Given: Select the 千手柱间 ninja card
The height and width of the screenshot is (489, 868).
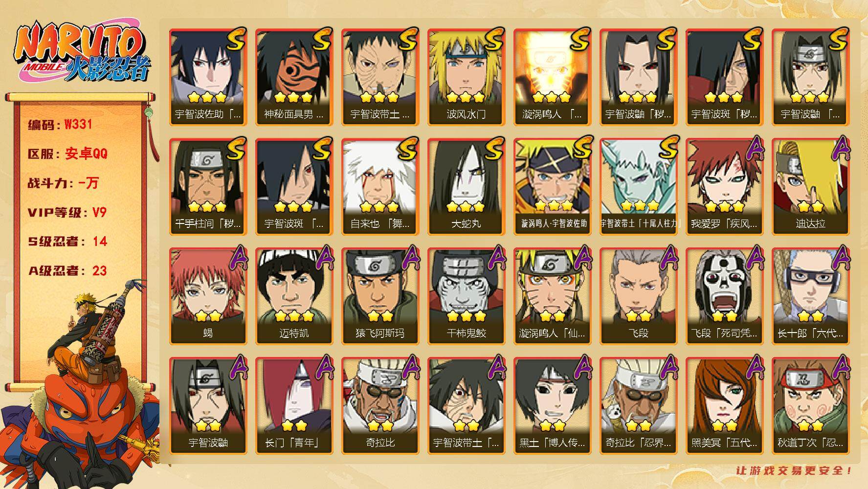Looking at the screenshot, I should click(x=208, y=187).
